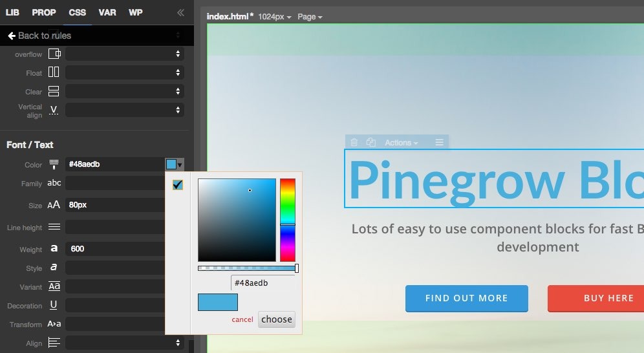This screenshot has width=644, height=353.
Task: Edit the Transform value field
Action: 115,325
